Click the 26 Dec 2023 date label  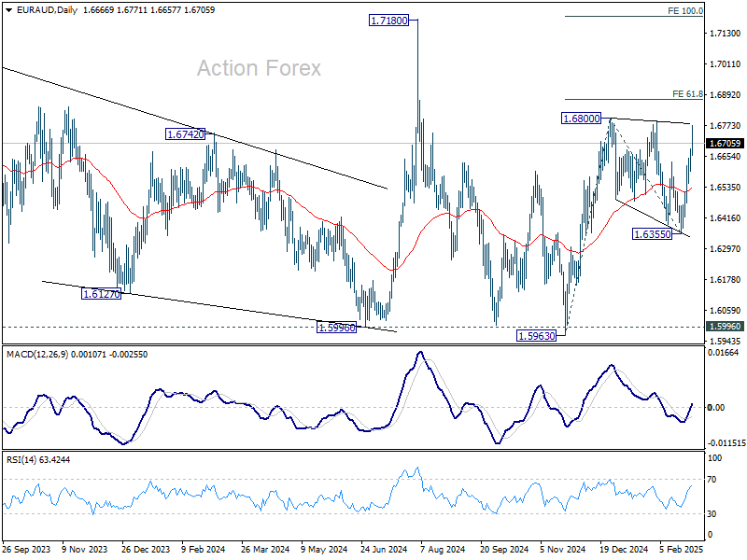click(146, 549)
